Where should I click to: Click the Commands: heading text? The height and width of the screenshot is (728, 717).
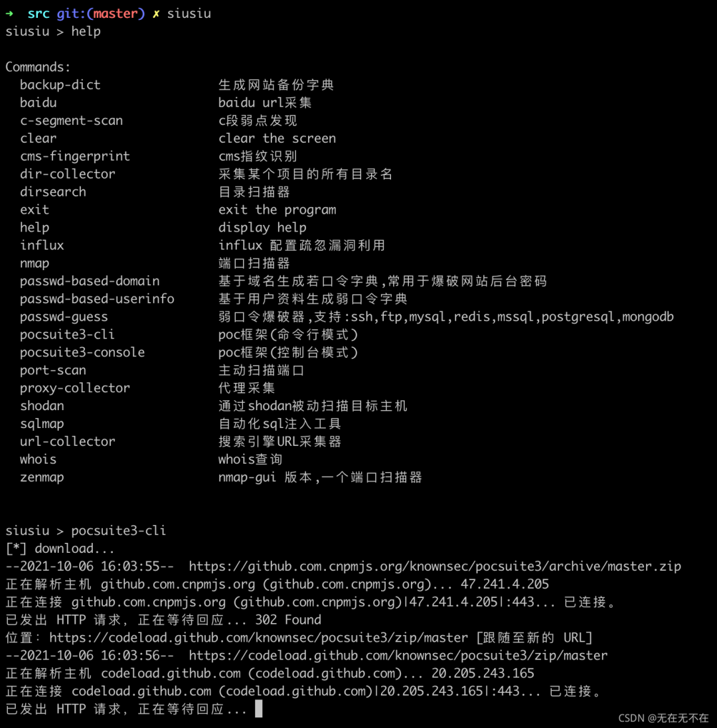(x=38, y=67)
